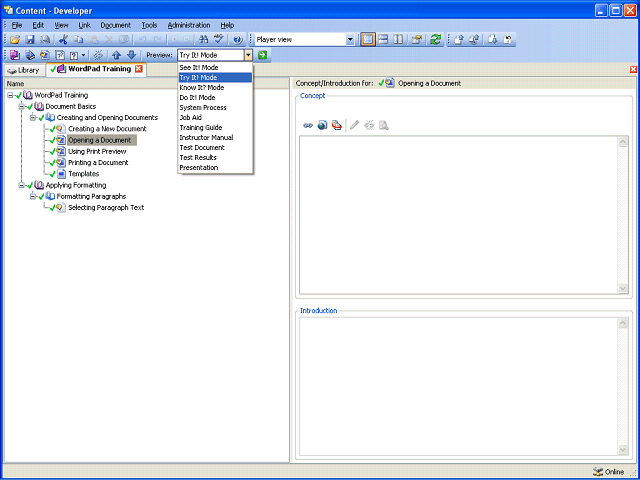Click the Check In All documents icon

tap(474, 40)
